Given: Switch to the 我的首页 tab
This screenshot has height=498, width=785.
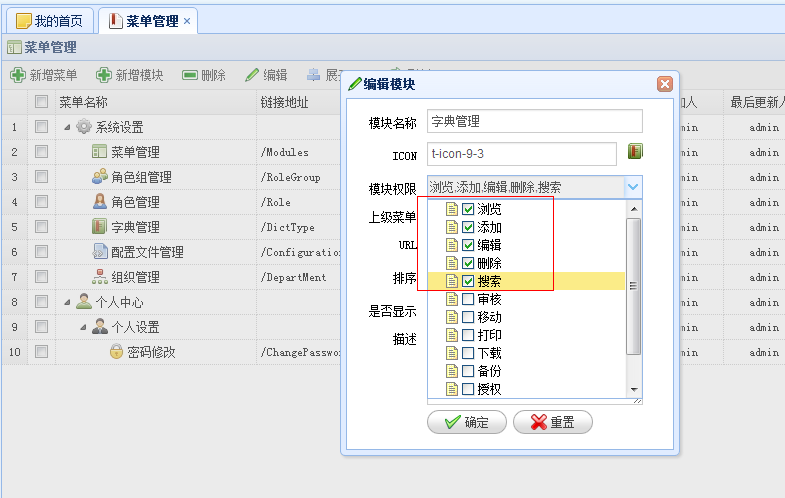Looking at the screenshot, I should coord(50,21).
